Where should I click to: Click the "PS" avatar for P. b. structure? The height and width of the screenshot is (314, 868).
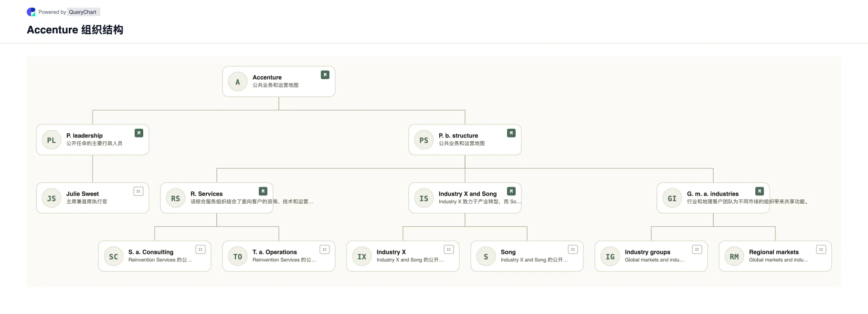(x=424, y=140)
